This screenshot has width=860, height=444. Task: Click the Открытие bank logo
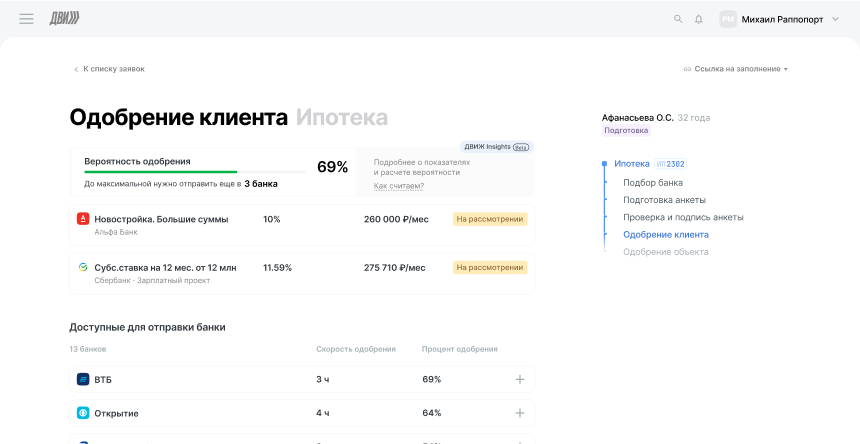tap(83, 413)
